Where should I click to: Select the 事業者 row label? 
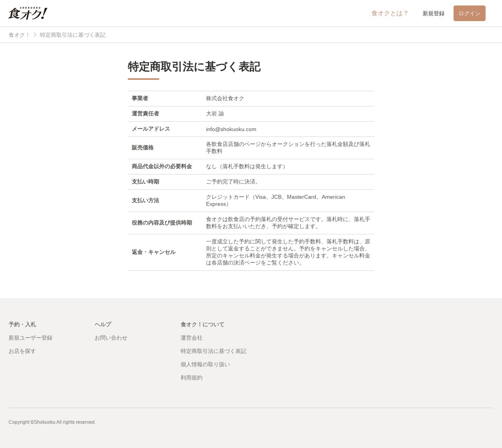pyautogui.click(x=140, y=99)
